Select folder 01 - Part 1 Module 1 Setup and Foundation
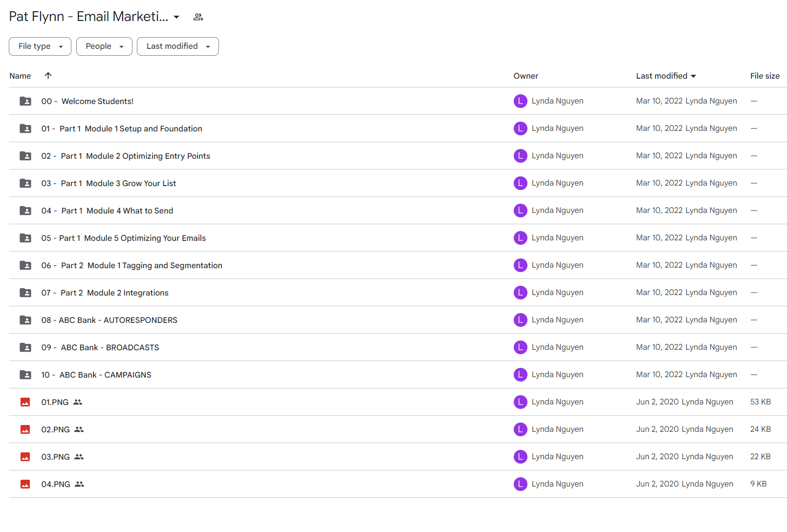This screenshot has width=787, height=532. click(x=122, y=128)
